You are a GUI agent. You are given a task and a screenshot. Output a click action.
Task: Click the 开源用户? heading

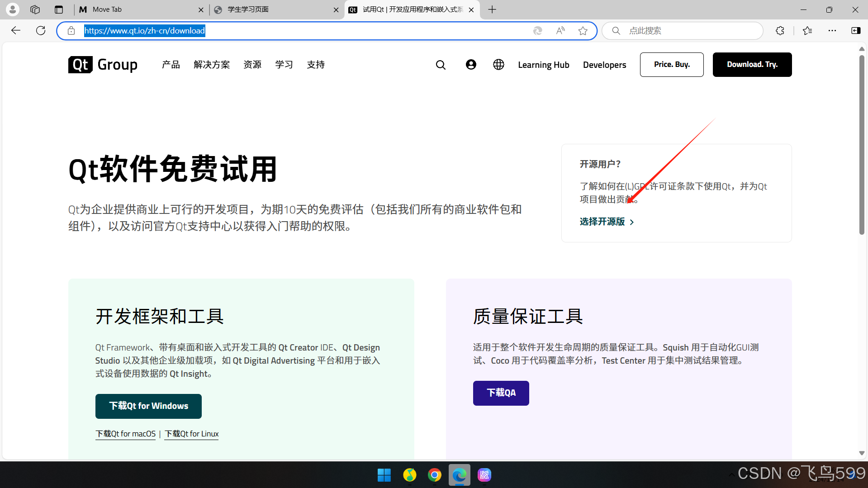pos(600,164)
